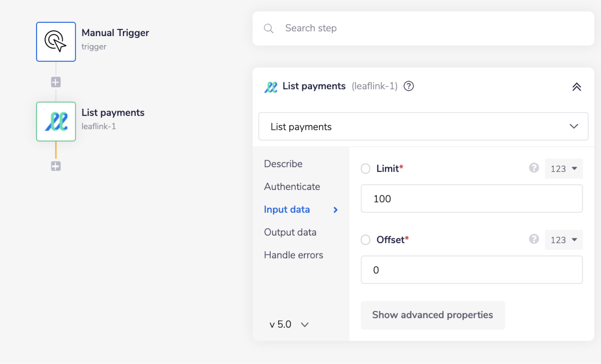Switch to the Output data tab
Image resolution: width=601 pixels, height=364 pixels.
point(290,232)
